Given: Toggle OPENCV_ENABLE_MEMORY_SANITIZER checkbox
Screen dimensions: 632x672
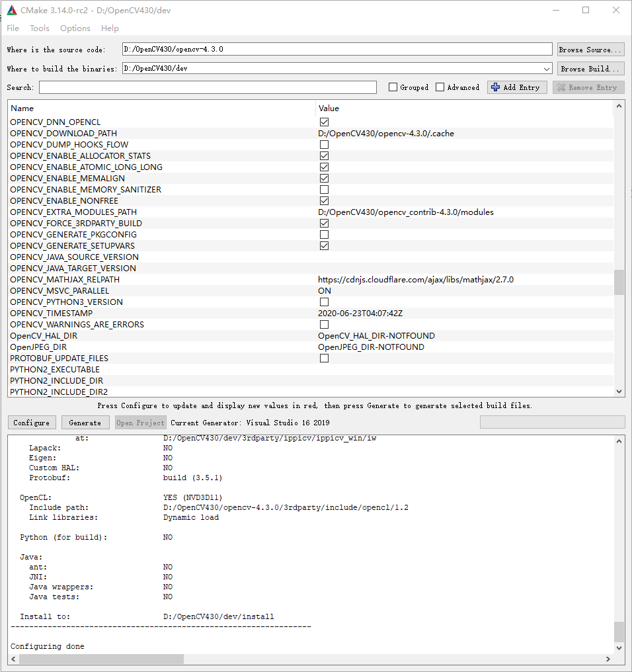Looking at the screenshot, I should click(x=325, y=189).
